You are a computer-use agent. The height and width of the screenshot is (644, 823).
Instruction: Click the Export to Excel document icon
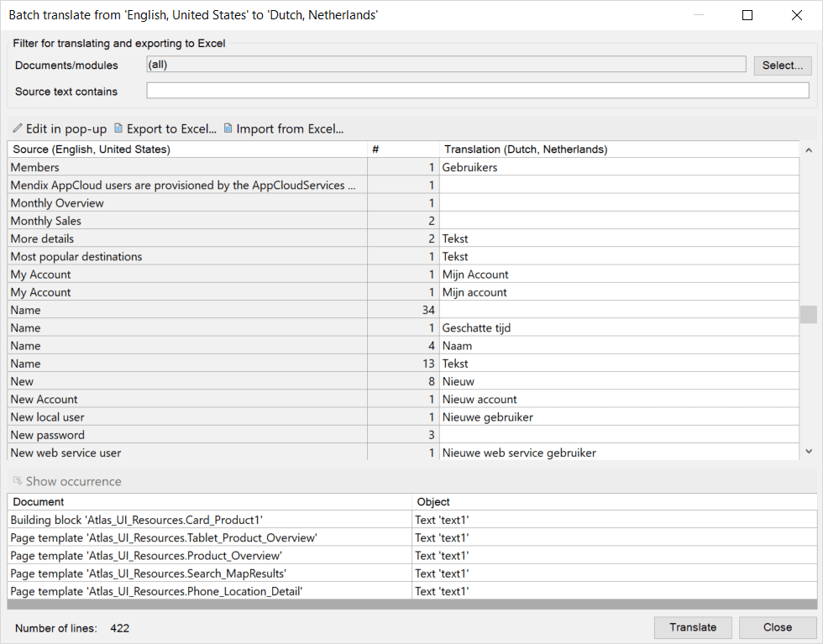tap(118, 129)
